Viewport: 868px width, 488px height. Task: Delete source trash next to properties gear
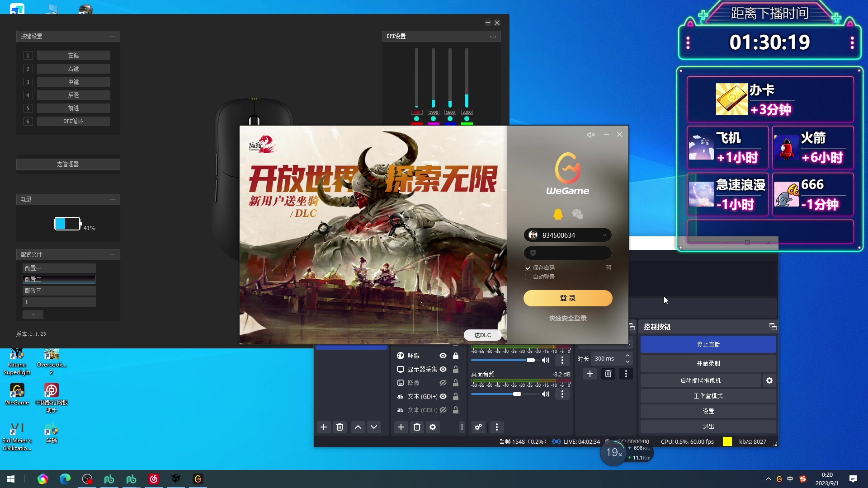pyautogui.click(x=417, y=427)
